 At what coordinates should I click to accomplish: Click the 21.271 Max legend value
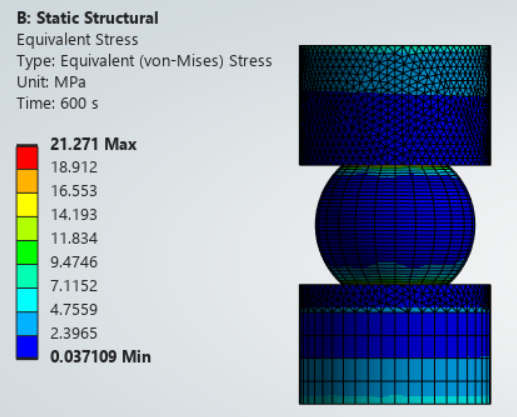point(93,144)
